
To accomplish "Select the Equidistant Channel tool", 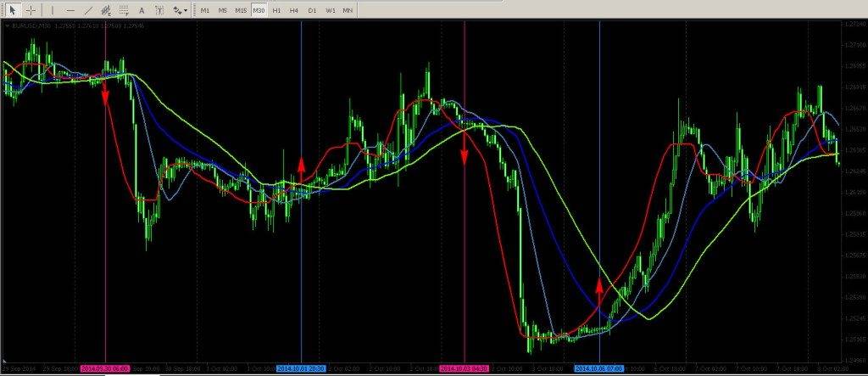I will click(x=106, y=10).
